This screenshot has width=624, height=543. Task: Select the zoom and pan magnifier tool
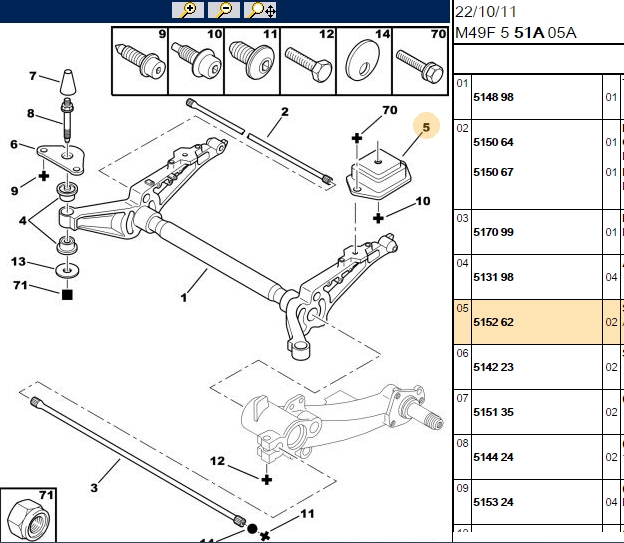(260, 10)
